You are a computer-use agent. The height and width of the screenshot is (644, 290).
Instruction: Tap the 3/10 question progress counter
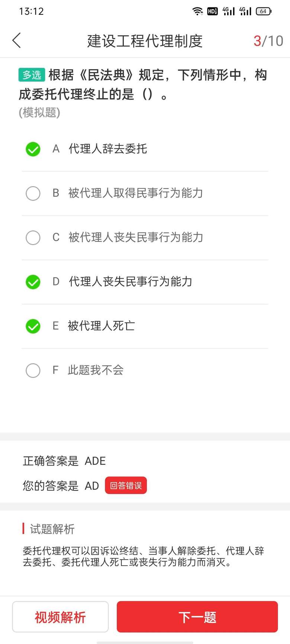268,41
